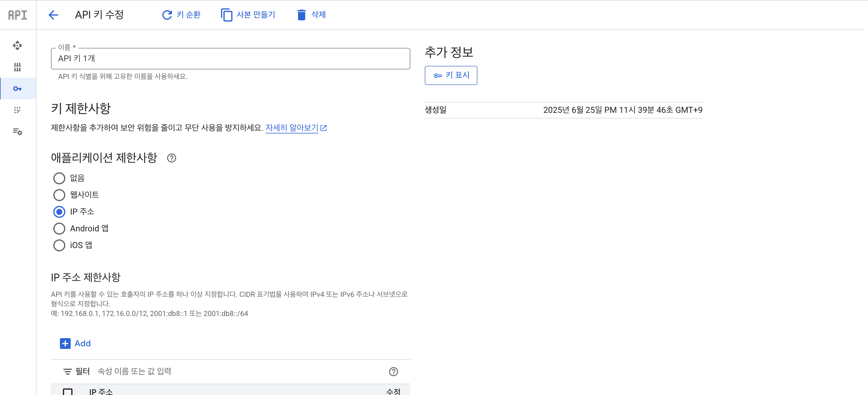Select the IP 주소 radio button

[x=59, y=212]
